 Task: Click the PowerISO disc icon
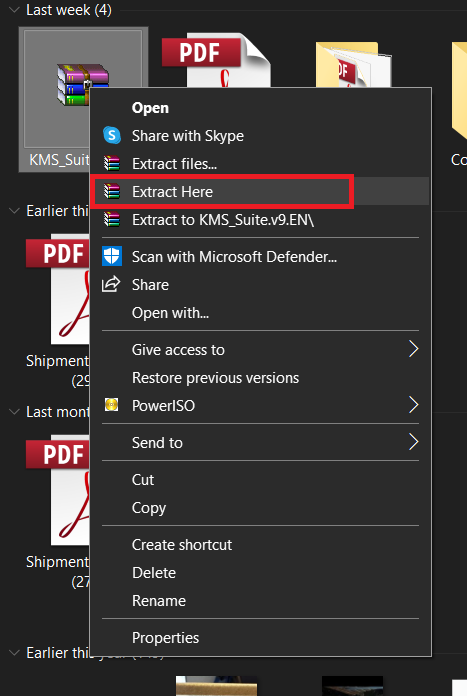111,405
